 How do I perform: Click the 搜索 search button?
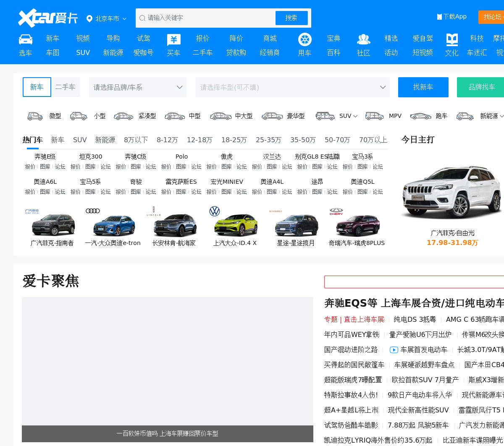(x=291, y=18)
